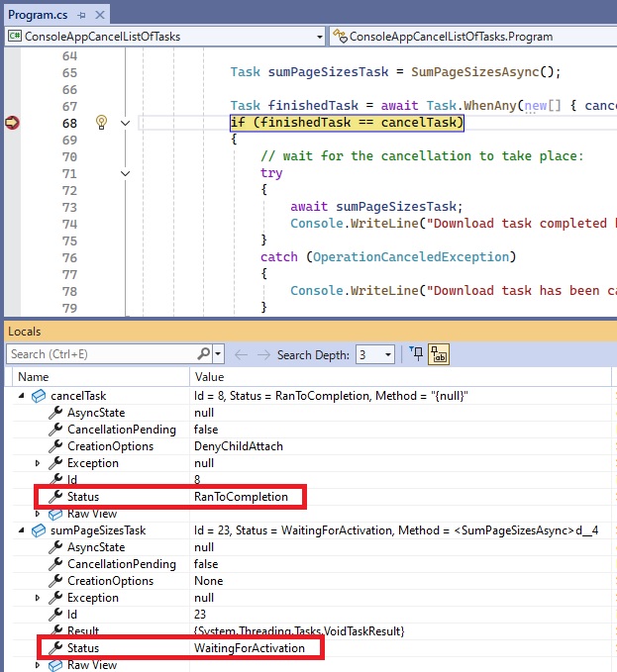This screenshot has width=617, height=672.
Task: Click wrench icon beside sumPageSizesTask CancellationPending
Action: [55, 563]
